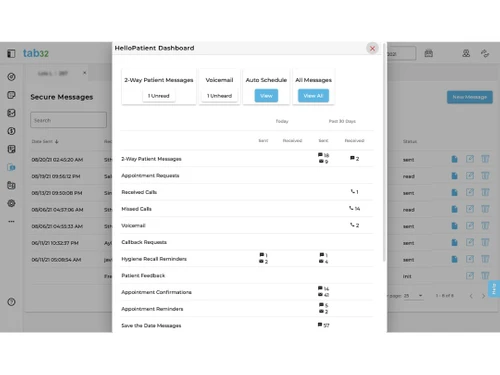Close the open patient tab
Screen dimensions: 500x375
85,73
